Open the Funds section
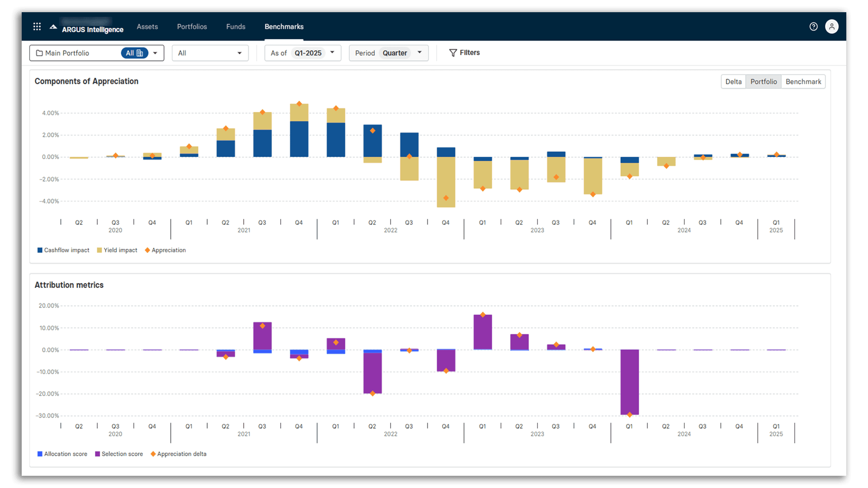Image resolution: width=868 pixels, height=488 pixels. pyautogui.click(x=236, y=27)
